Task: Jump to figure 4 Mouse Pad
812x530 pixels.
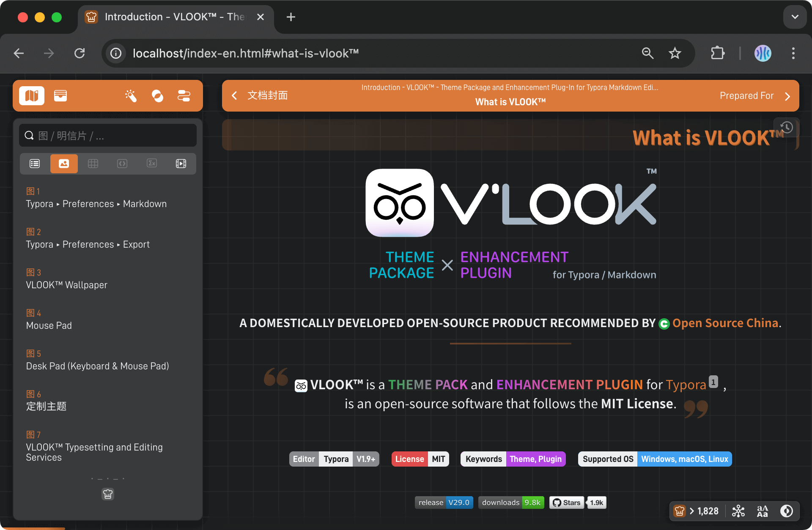Action: 49,320
